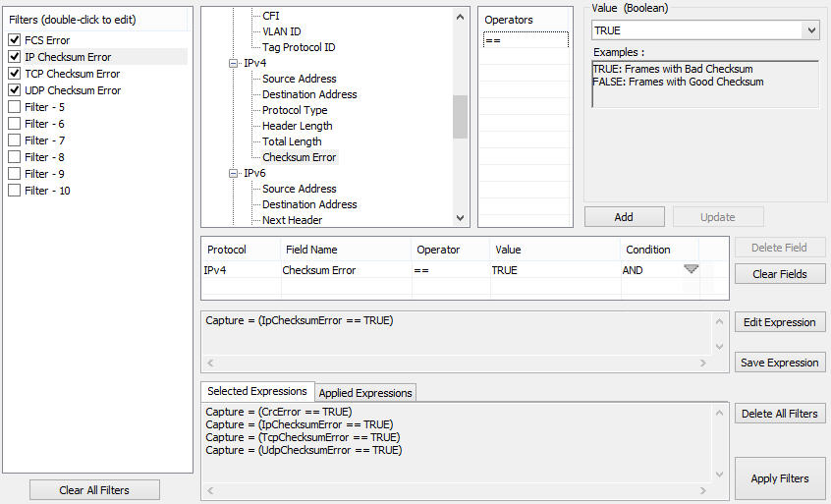Select the IPv4 cell in fields table

click(241, 270)
